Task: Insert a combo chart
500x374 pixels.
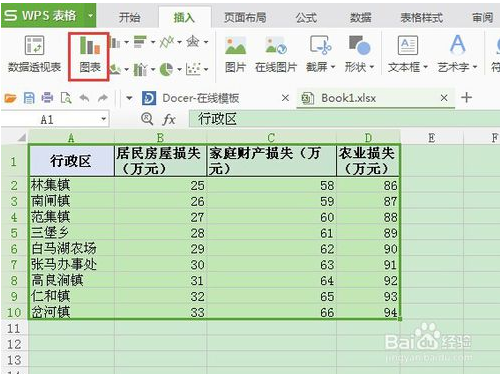Action: [140, 69]
